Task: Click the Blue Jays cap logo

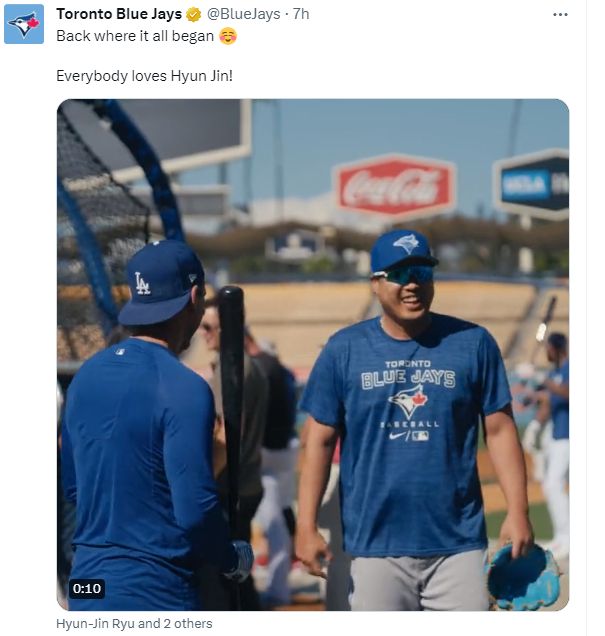Action: (405, 243)
